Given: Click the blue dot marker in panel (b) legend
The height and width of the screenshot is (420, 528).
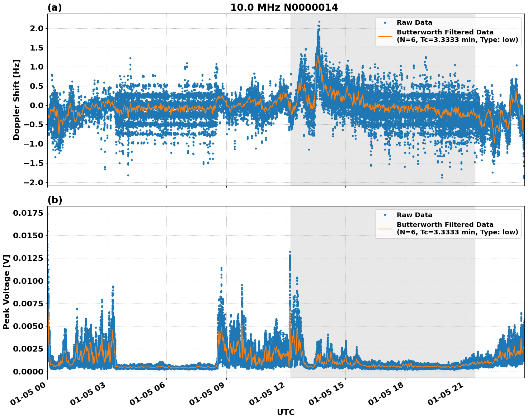Looking at the screenshot, I should (x=385, y=215).
